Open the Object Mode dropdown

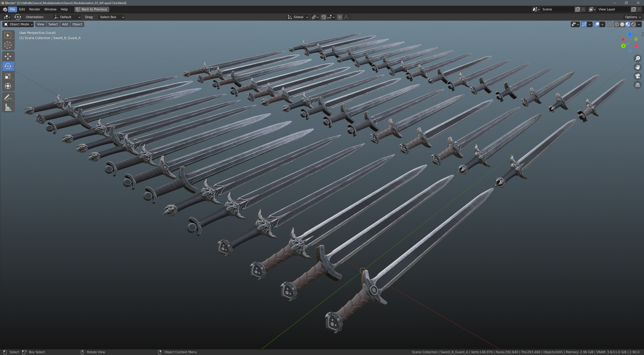[x=18, y=24]
